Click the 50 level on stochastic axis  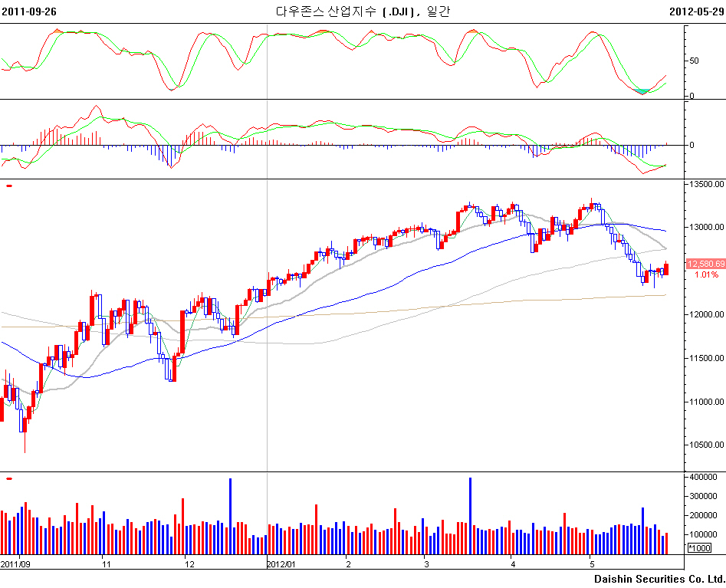694,60
